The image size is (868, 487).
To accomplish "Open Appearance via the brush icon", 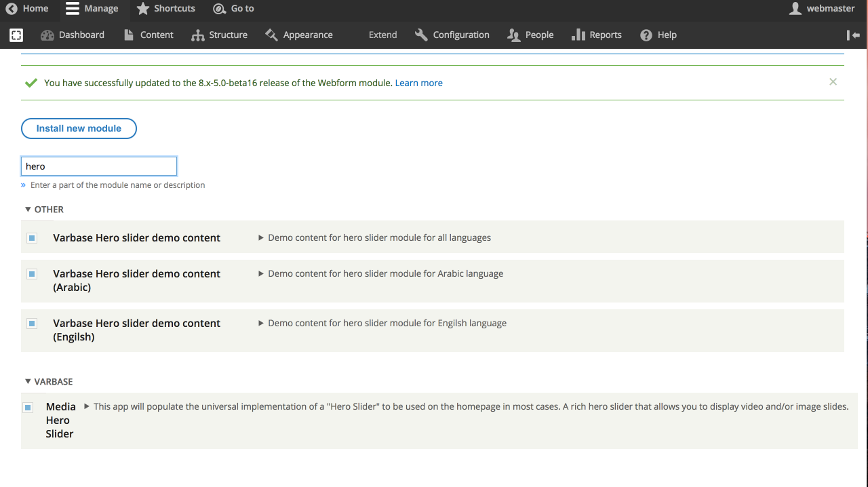I will coord(272,35).
